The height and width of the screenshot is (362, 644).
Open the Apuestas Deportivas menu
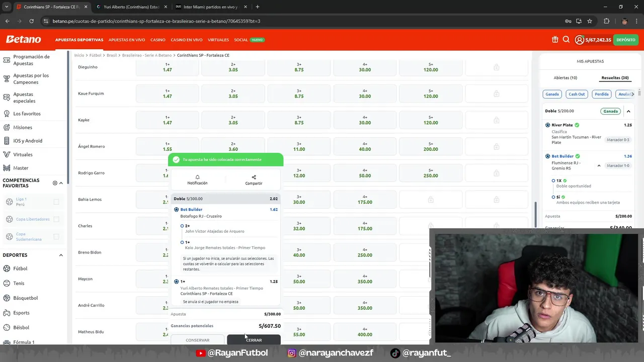(79, 40)
